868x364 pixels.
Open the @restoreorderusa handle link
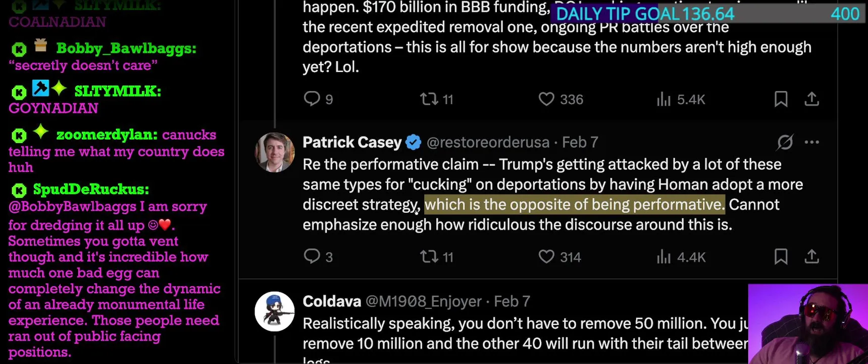488,143
